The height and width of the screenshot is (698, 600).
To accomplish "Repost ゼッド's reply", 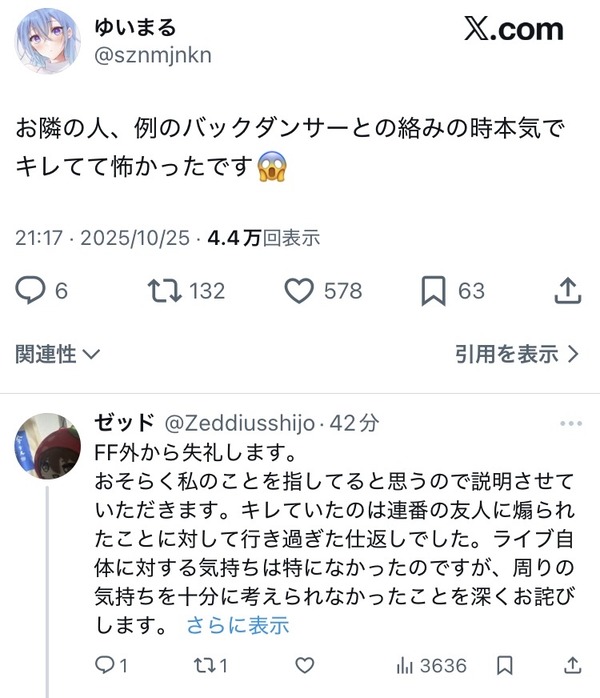I will click(204, 666).
